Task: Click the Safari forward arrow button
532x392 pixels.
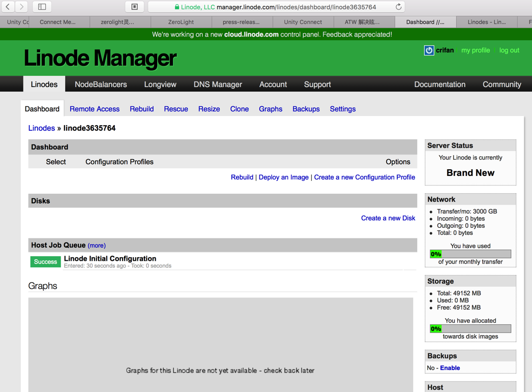Action: [x=21, y=7]
